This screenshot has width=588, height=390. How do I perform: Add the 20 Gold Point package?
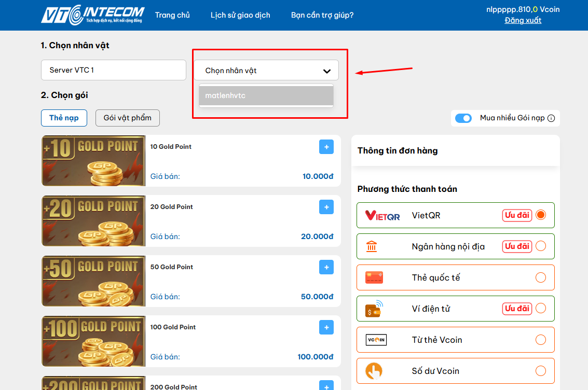[326, 207]
